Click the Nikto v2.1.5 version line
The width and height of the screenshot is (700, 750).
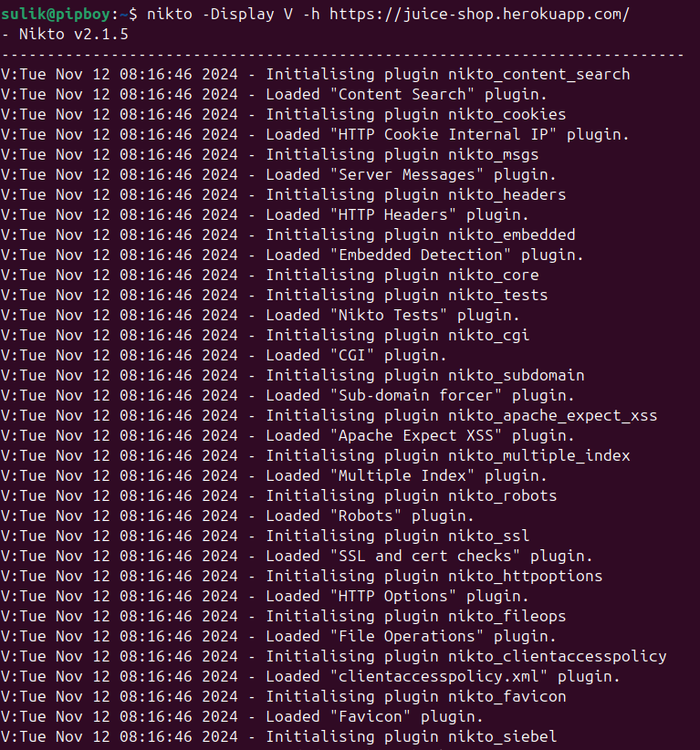(65, 35)
